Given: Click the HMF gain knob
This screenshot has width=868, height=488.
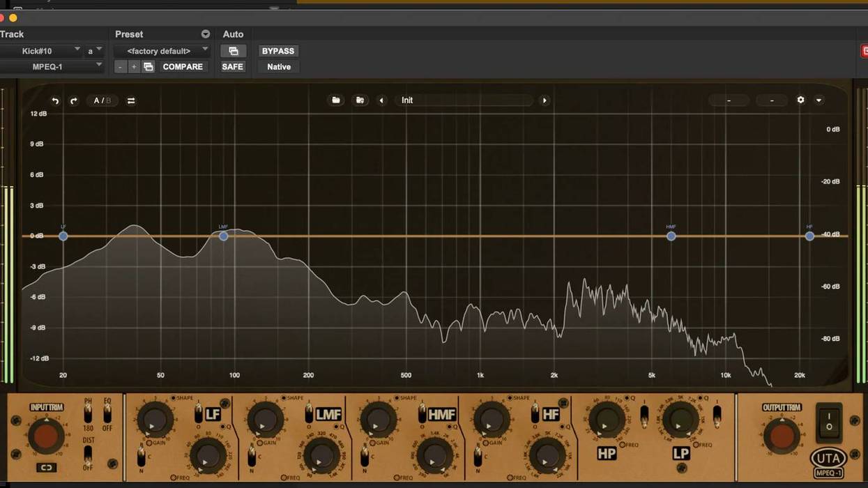Looking at the screenshot, I should click(x=378, y=420).
